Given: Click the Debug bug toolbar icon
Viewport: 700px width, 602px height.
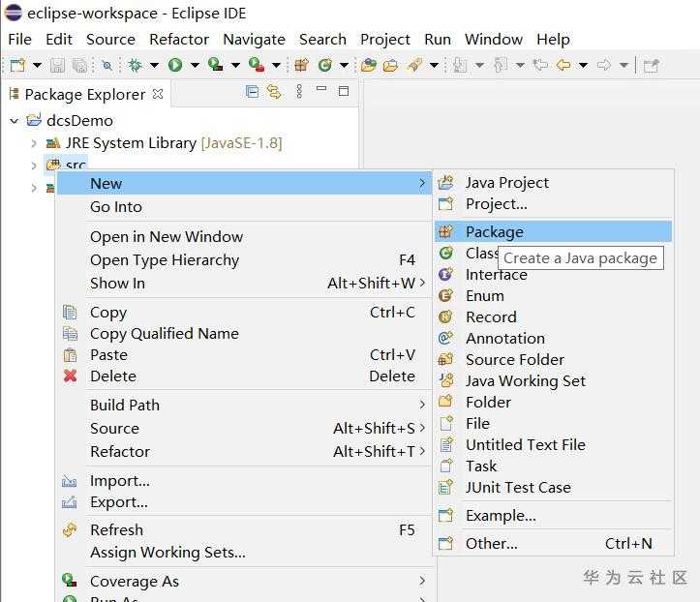Looking at the screenshot, I should coord(135,66).
